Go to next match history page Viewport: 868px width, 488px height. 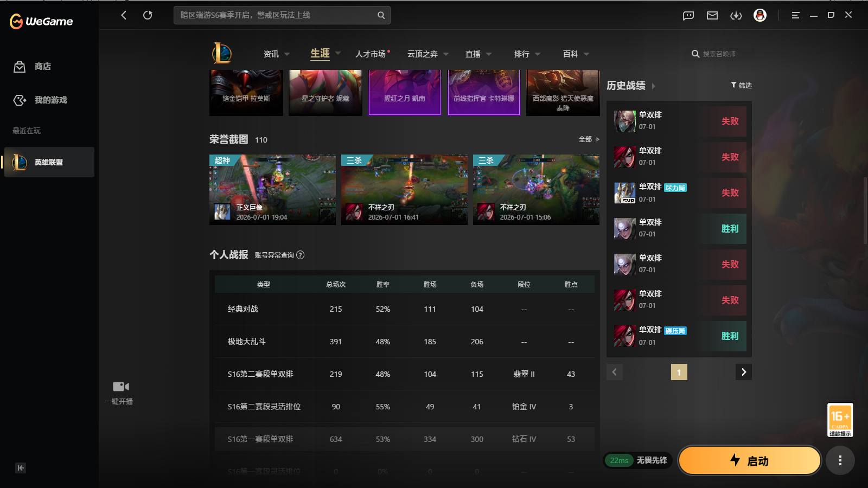pyautogui.click(x=744, y=372)
